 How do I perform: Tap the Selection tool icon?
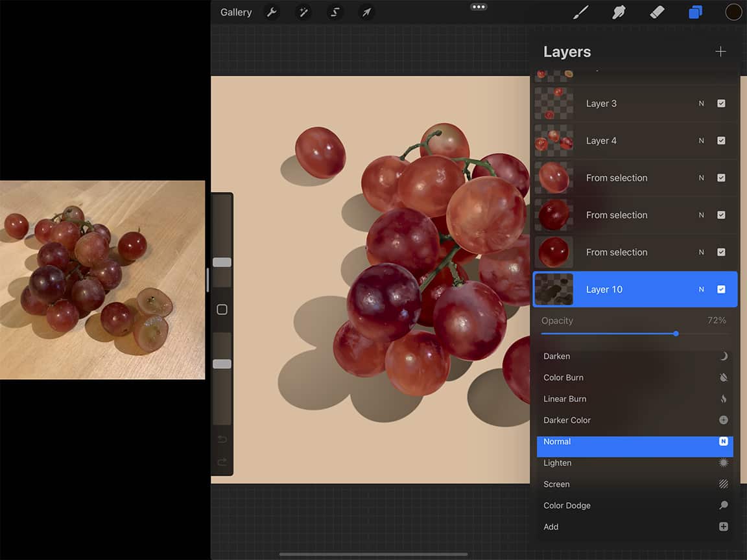[x=335, y=12]
